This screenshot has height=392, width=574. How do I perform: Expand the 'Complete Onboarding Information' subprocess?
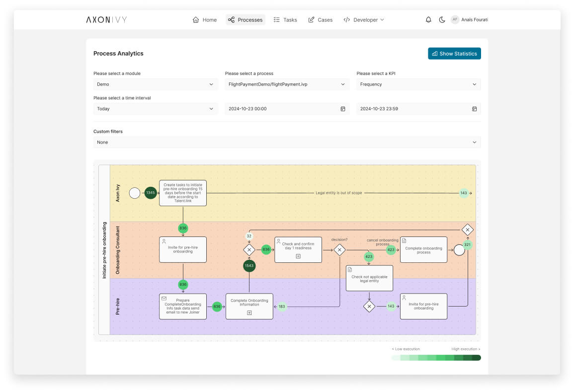(249, 314)
